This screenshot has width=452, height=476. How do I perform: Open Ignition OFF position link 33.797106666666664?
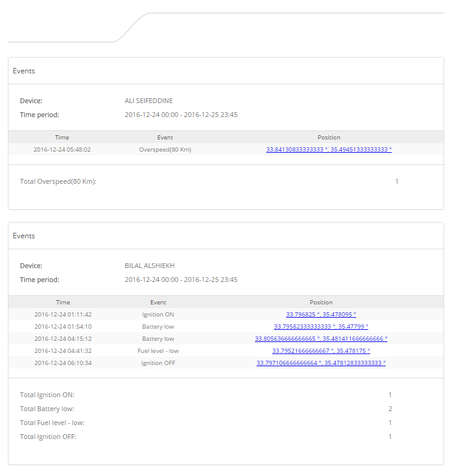321,363
